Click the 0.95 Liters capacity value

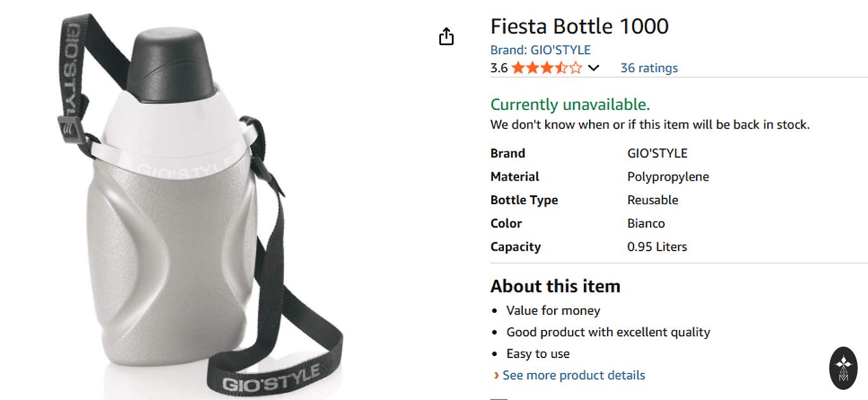(x=657, y=247)
